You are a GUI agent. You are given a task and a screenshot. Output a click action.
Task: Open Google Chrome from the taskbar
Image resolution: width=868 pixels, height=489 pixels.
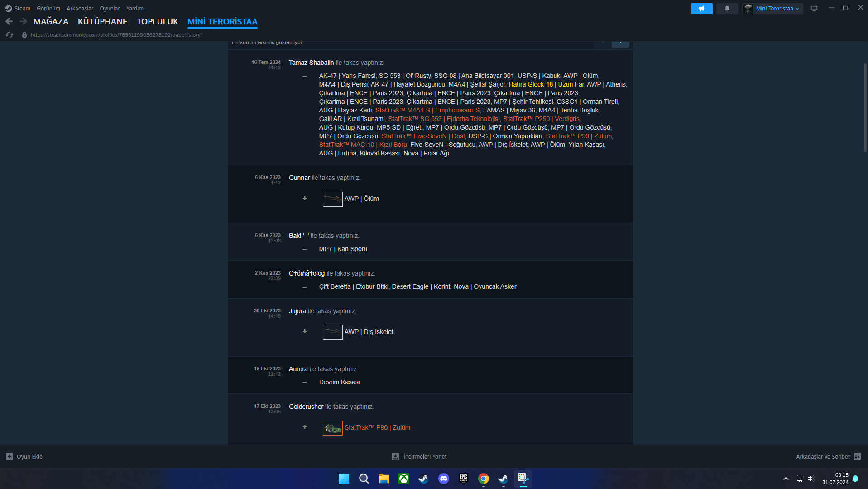tap(484, 479)
